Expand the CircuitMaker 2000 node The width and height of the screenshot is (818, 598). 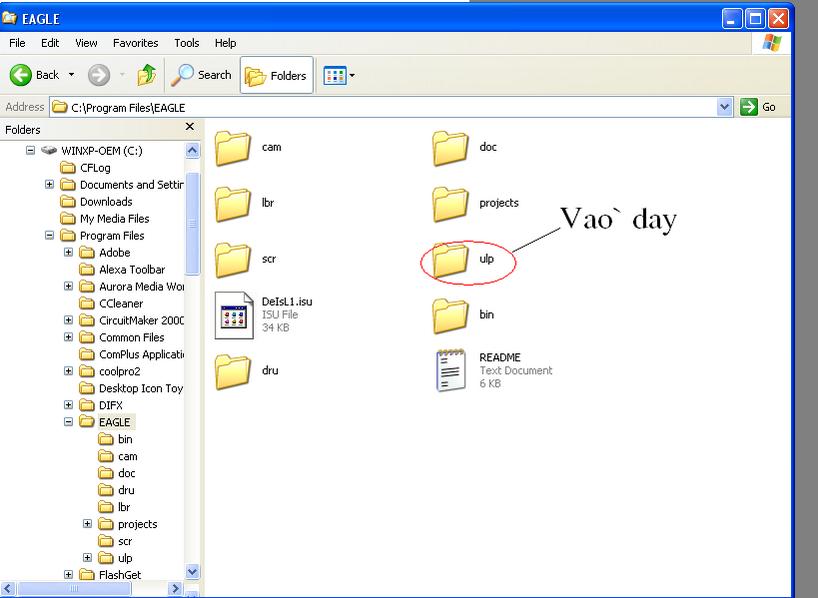coord(68,320)
